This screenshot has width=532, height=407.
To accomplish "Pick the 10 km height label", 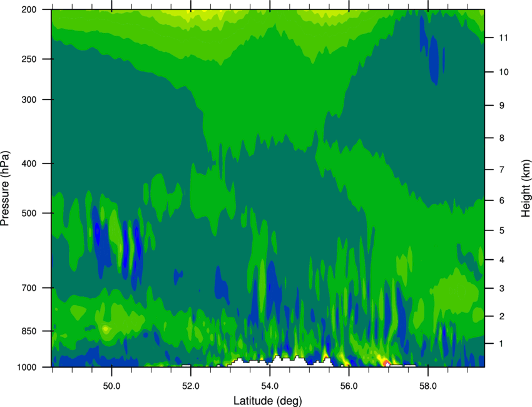I will tap(504, 72).
